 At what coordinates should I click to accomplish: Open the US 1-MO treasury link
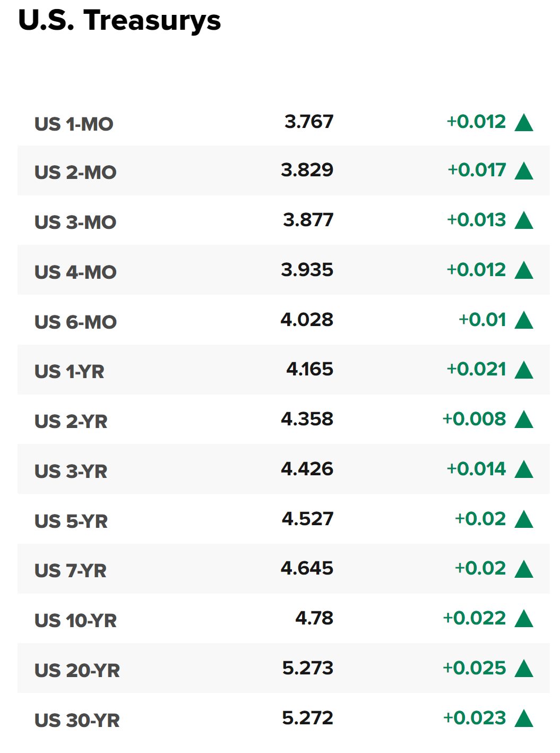[74, 124]
